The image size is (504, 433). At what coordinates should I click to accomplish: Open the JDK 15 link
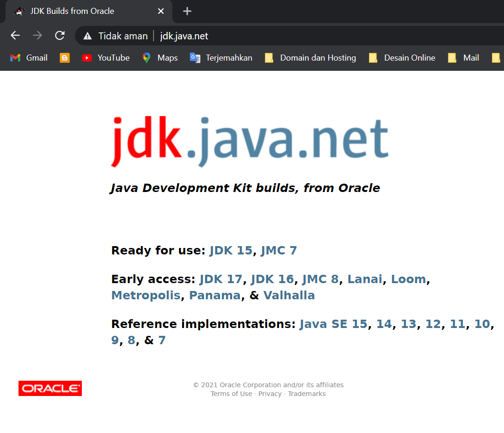coord(231,250)
